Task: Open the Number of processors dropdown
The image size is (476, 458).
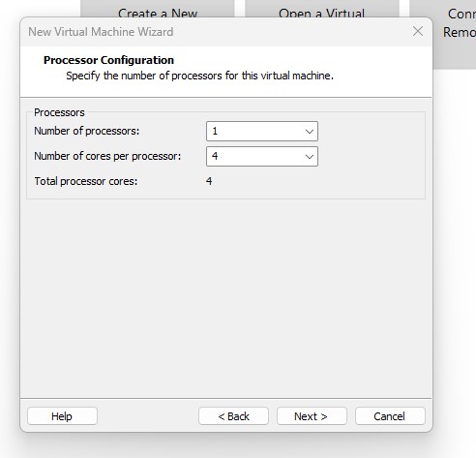Action: point(262,131)
